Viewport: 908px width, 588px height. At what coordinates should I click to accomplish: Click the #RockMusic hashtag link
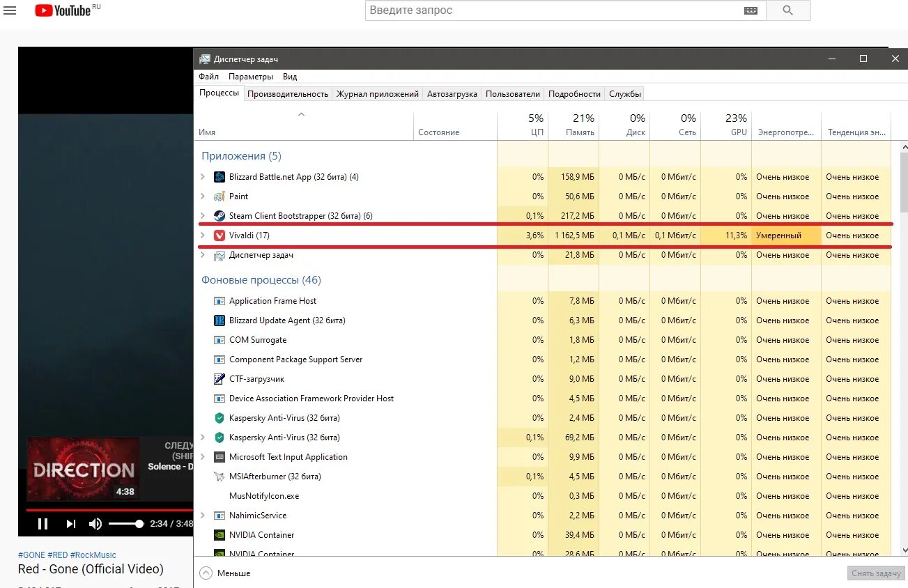93,555
